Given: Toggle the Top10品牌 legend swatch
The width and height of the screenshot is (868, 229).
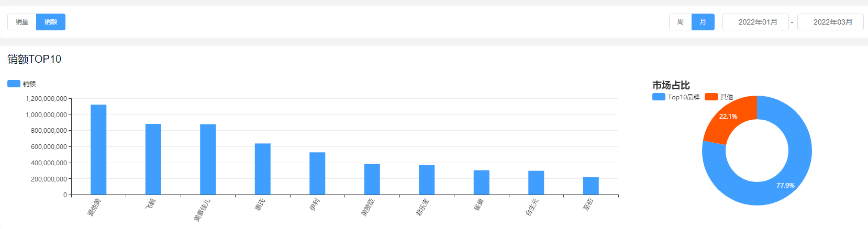Looking at the screenshot, I should click(659, 97).
